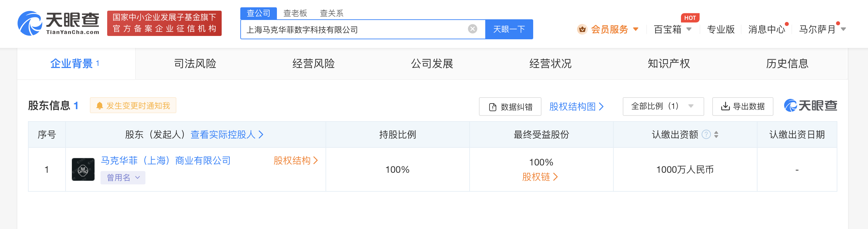Expand the 百宝箱 menu
The image size is (868, 229).
tap(673, 30)
